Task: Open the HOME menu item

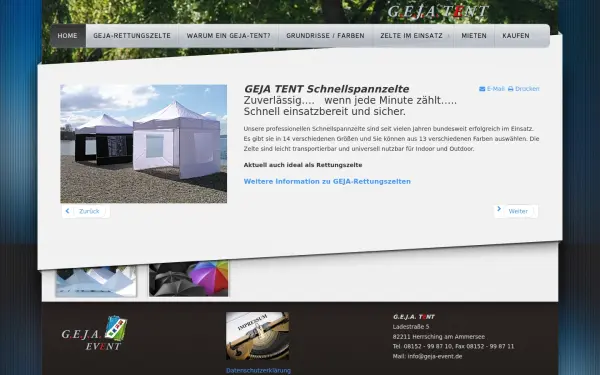Action: (x=68, y=36)
